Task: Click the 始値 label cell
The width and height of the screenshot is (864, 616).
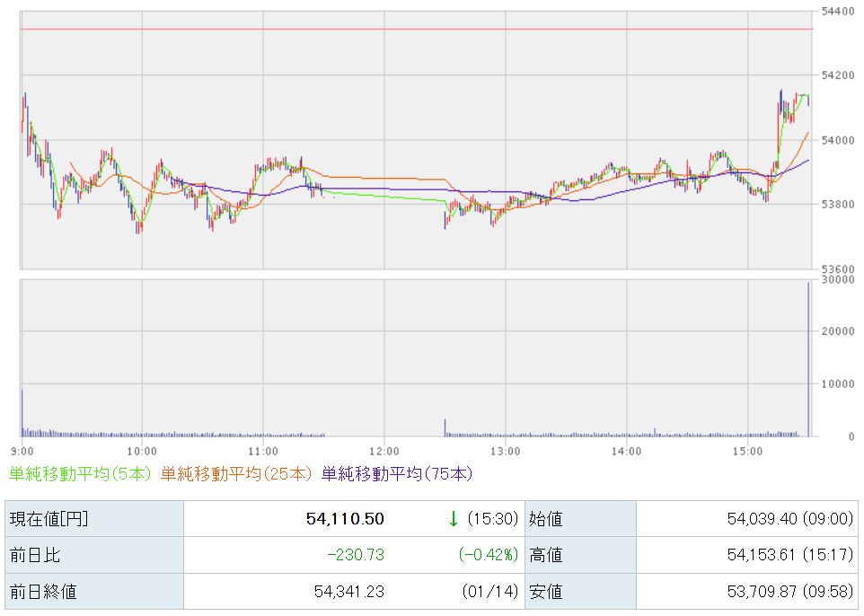Action: tap(547, 519)
